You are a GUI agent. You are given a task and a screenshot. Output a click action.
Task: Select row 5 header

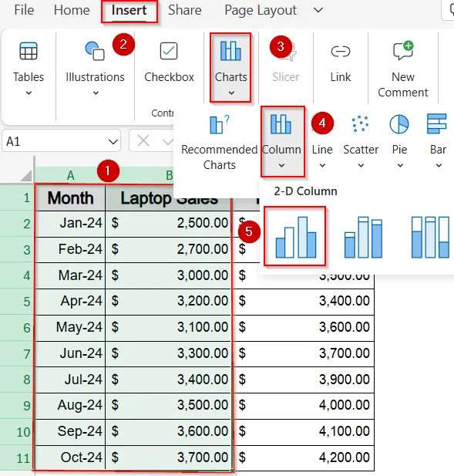click(x=17, y=302)
